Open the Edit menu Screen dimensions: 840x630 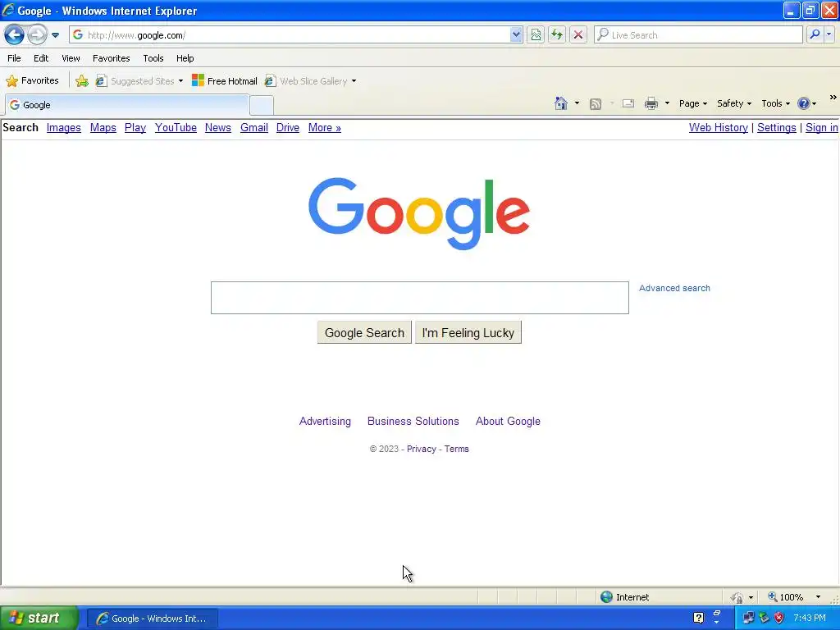click(x=41, y=58)
